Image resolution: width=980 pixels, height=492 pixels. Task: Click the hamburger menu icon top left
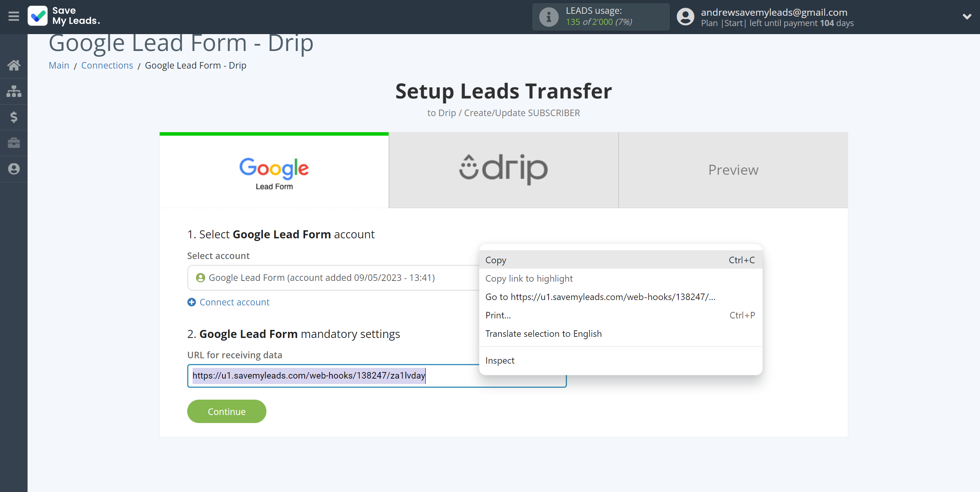coord(13,16)
